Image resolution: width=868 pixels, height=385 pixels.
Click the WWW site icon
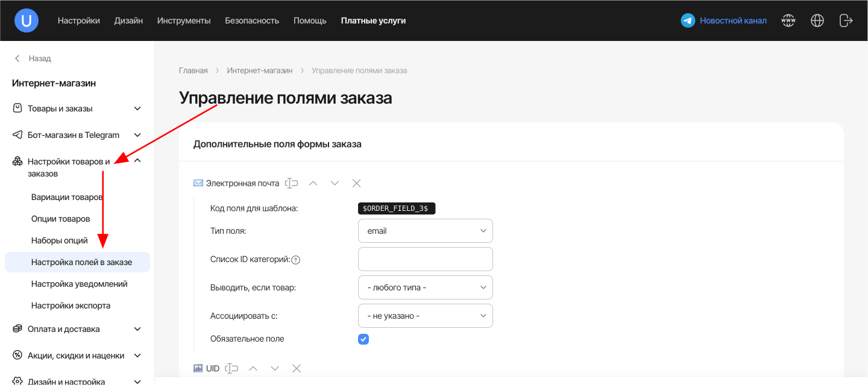[788, 20]
